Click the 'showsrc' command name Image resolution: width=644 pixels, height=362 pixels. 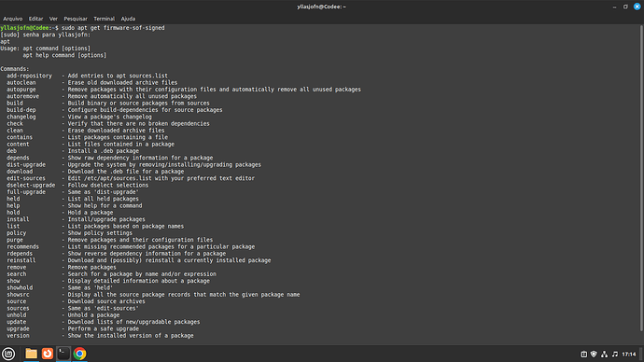click(x=18, y=295)
